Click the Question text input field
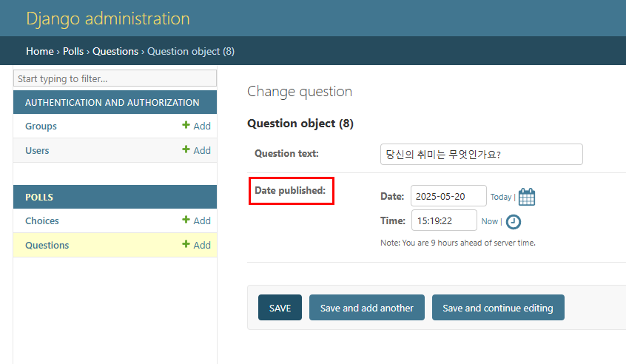Viewport: 626px width, 364px height. tap(482, 154)
